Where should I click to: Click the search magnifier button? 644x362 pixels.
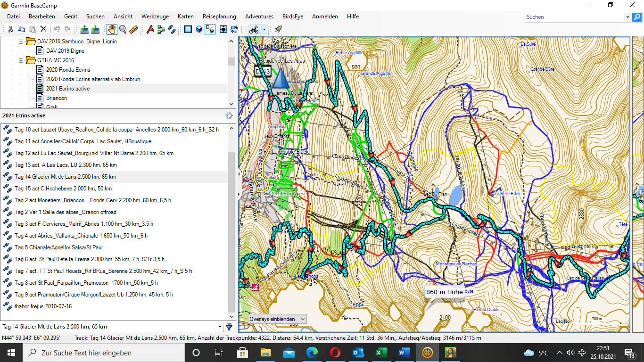pyautogui.click(x=637, y=16)
